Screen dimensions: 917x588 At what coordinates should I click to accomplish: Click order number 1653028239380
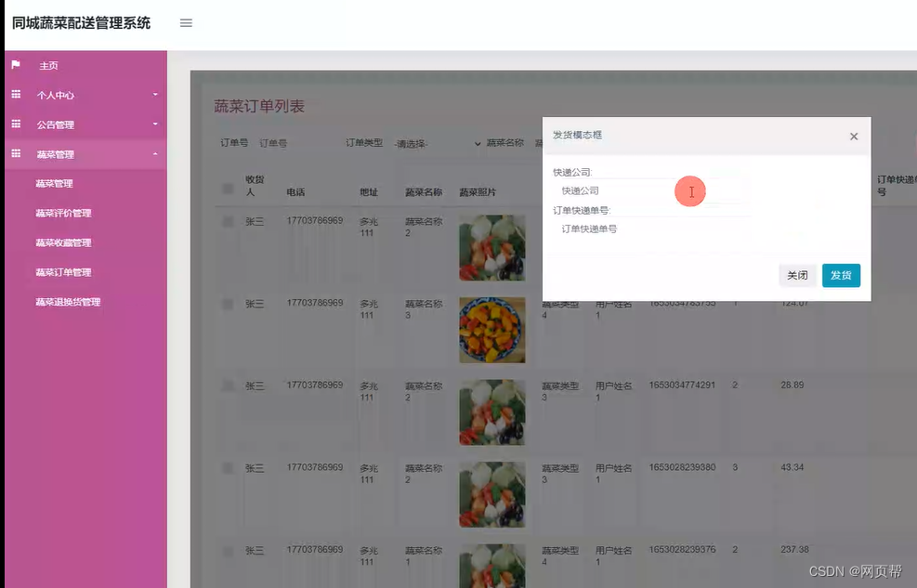[682, 467]
